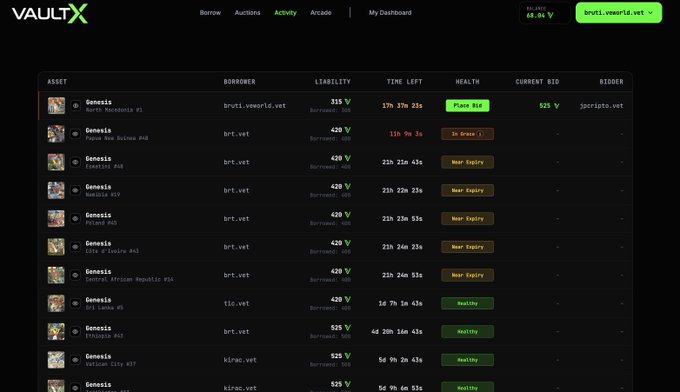Toggle eye icon for Namibia #19
This screenshot has height=392, width=680.
(75, 190)
